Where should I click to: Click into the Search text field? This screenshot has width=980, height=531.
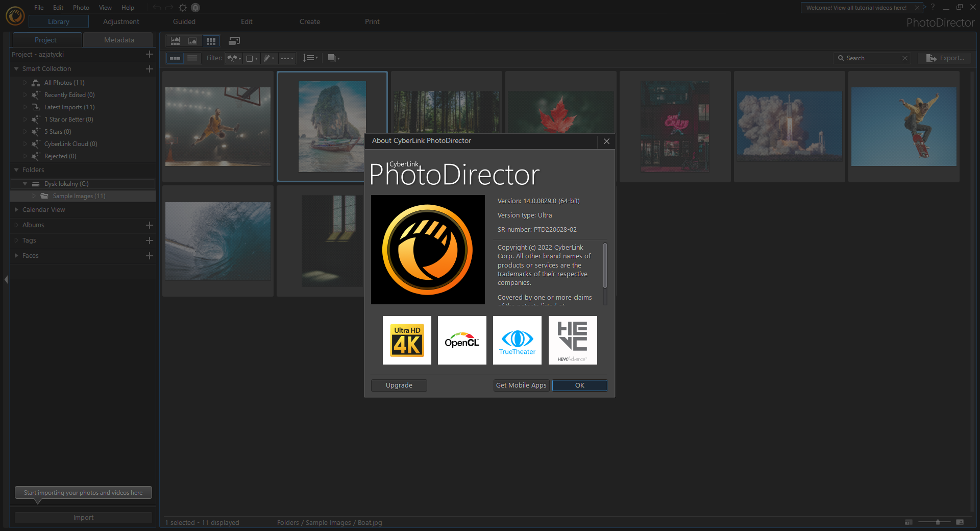point(872,58)
